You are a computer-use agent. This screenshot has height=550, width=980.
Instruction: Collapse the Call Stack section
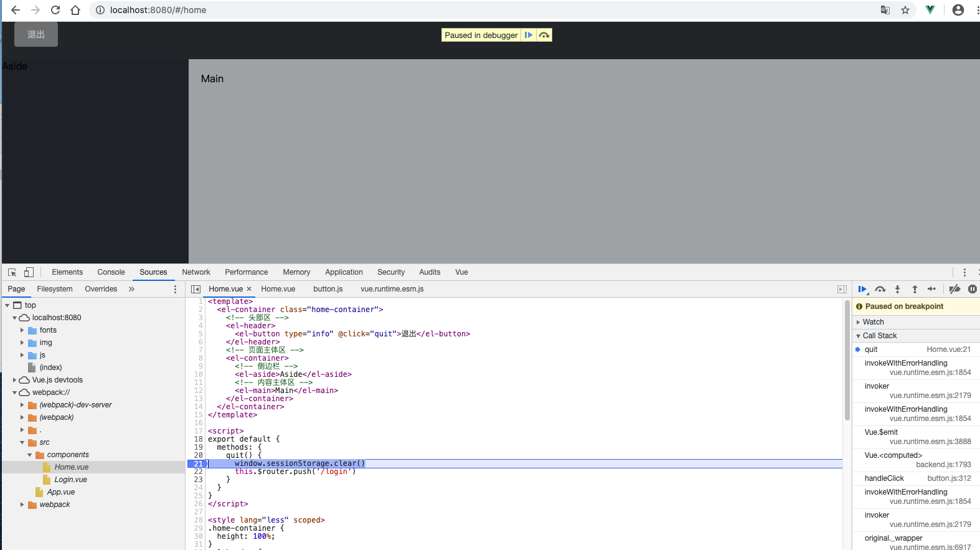879,336
